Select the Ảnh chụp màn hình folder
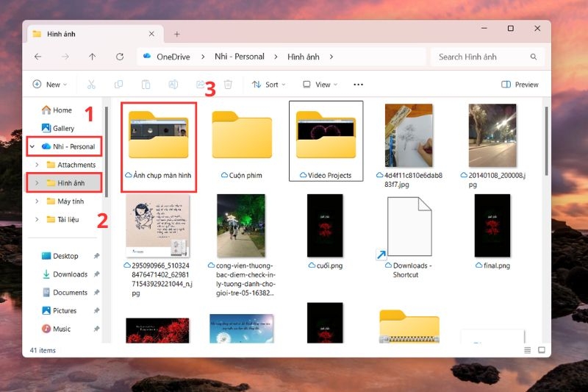Screen dimensions: 588x392 (x=159, y=146)
